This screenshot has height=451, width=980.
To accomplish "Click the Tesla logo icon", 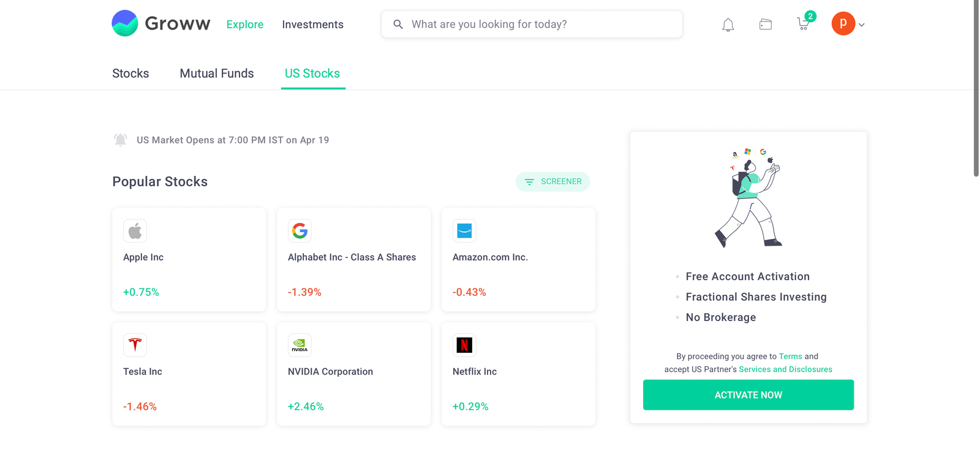I will (135, 345).
